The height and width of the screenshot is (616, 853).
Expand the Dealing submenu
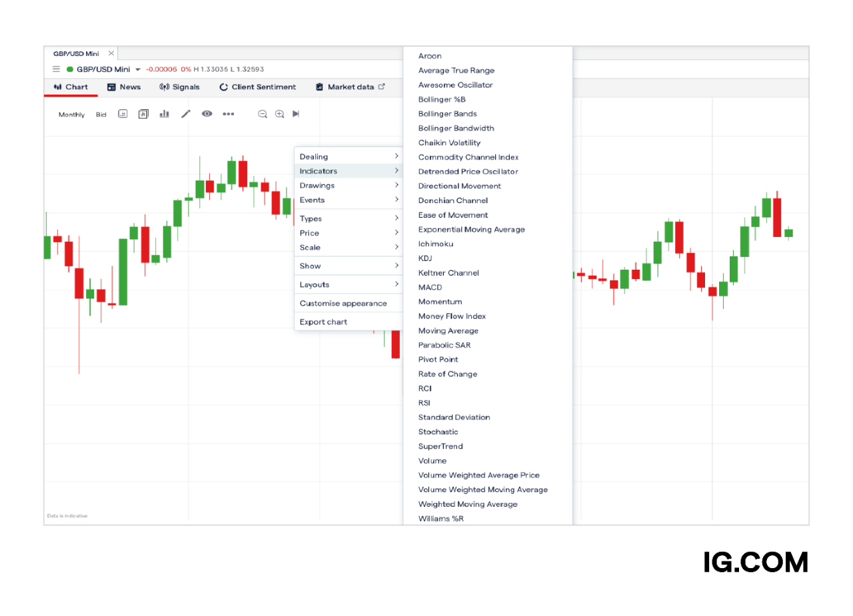click(349, 156)
